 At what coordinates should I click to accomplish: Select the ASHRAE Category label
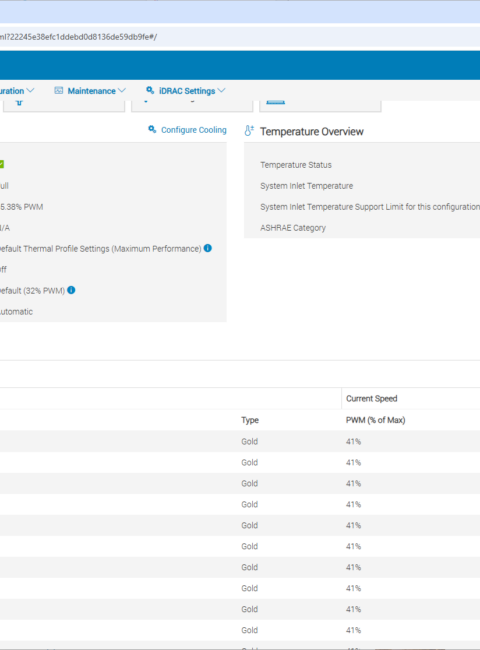[x=293, y=228]
